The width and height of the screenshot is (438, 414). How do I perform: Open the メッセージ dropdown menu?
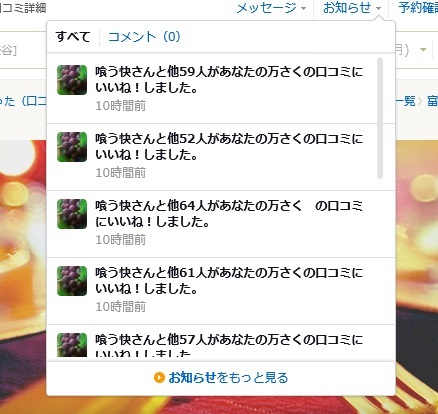click(x=271, y=8)
